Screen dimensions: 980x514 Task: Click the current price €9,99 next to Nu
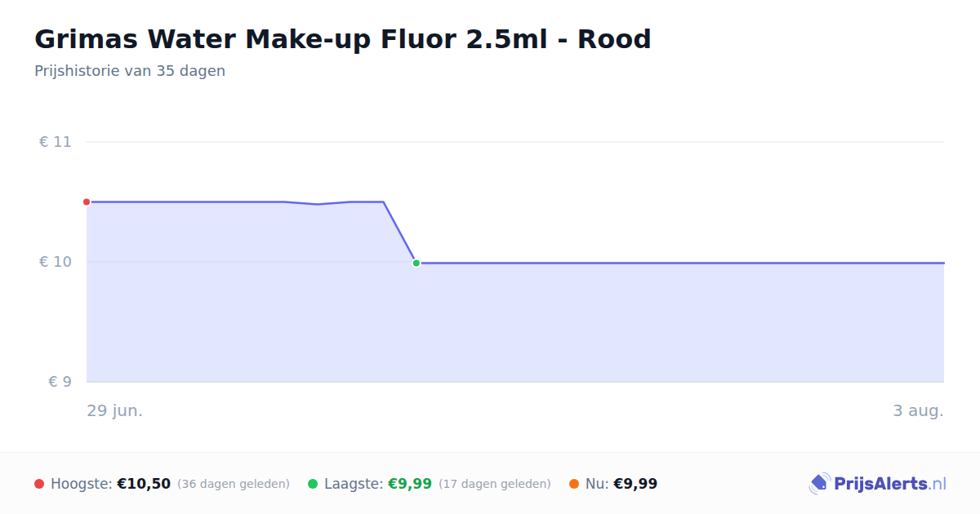tap(635, 484)
